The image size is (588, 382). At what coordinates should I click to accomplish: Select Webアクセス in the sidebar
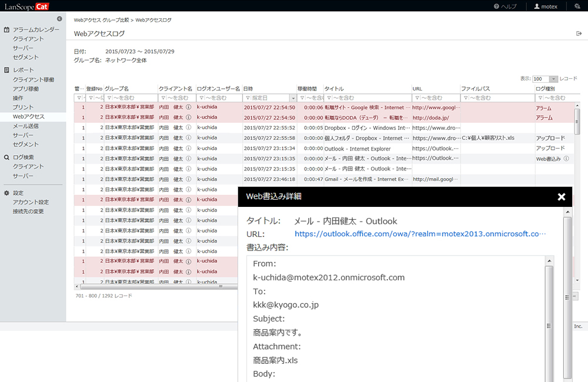point(28,116)
